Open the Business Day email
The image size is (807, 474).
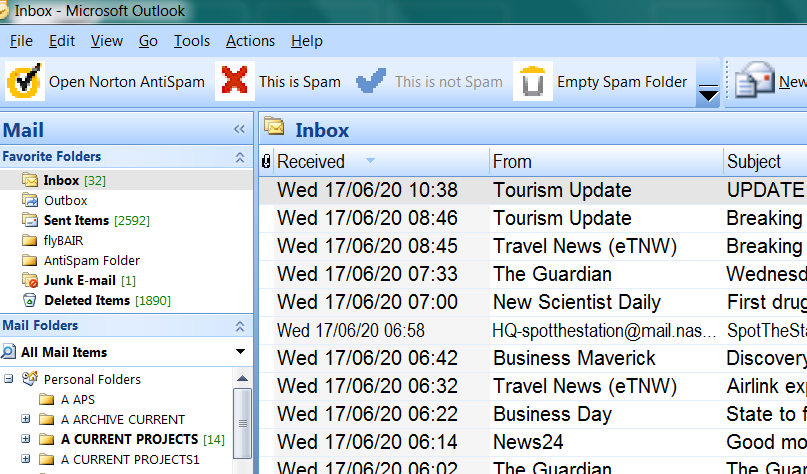533,414
